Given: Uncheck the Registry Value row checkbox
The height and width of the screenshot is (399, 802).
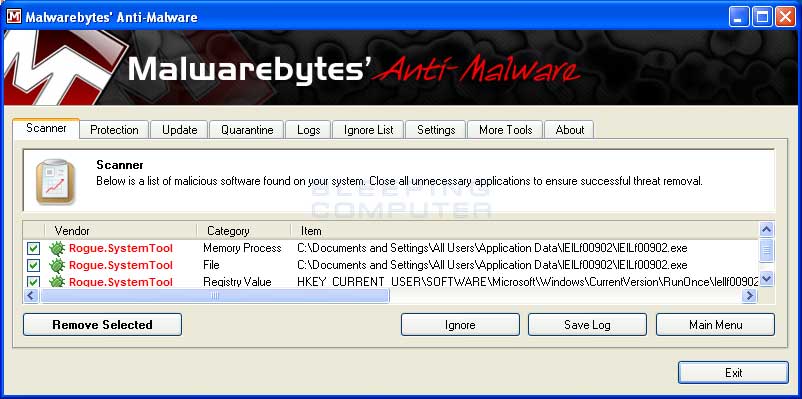Looking at the screenshot, I should (x=33, y=282).
